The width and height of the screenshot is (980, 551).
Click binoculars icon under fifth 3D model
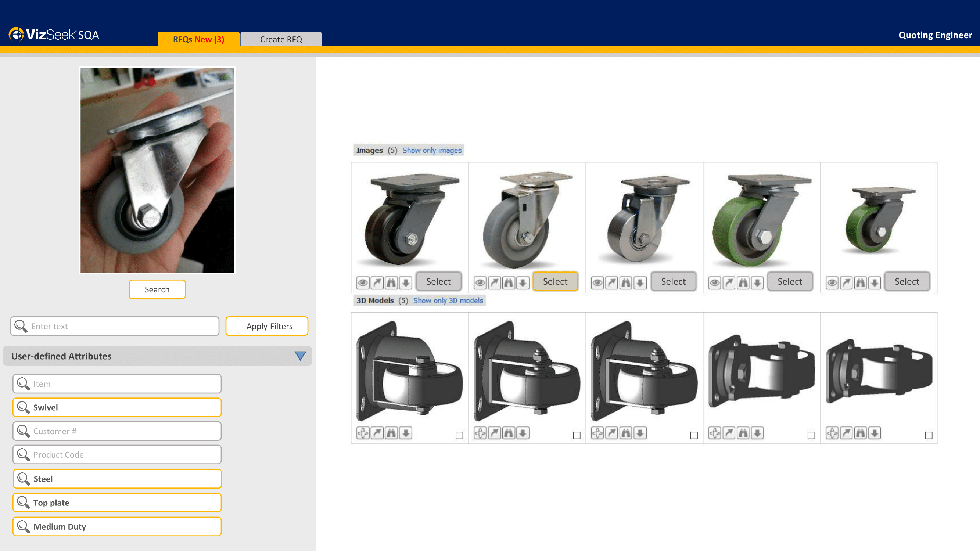tap(861, 433)
